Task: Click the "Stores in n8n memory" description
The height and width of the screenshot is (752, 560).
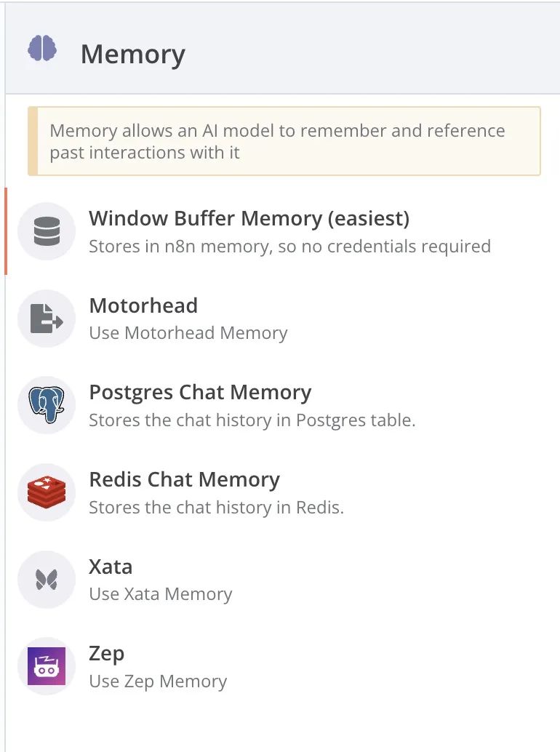Action: click(289, 247)
